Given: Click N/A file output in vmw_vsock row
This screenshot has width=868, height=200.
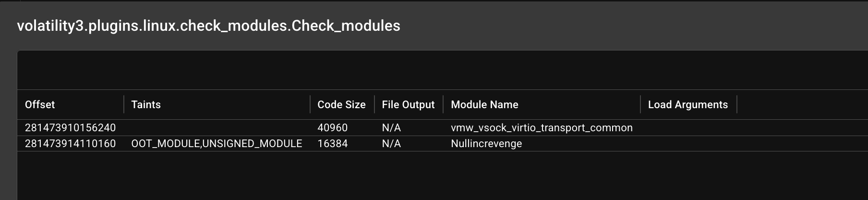Looking at the screenshot, I should click(x=391, y=127).
